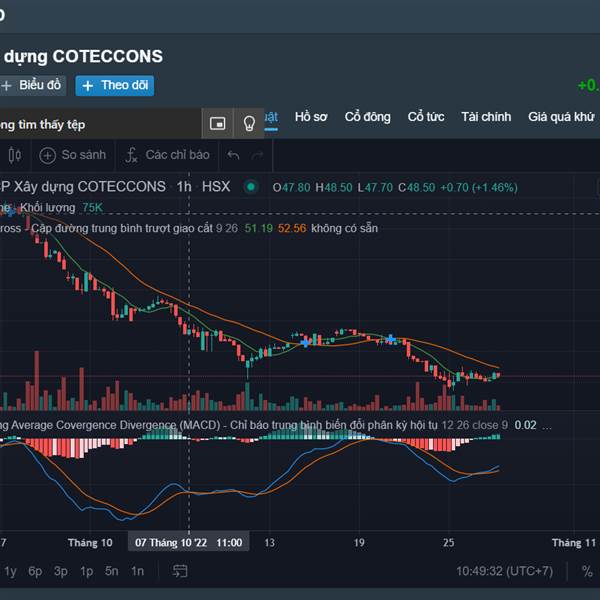
Task: Click the go-to-date calendar icon
Action: [x=180, y=571]
